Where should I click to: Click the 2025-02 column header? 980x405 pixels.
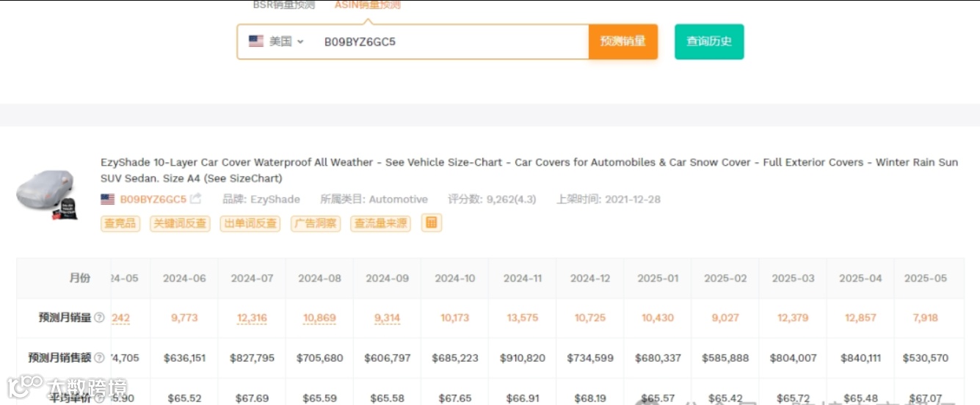click(x=725, y=278)
